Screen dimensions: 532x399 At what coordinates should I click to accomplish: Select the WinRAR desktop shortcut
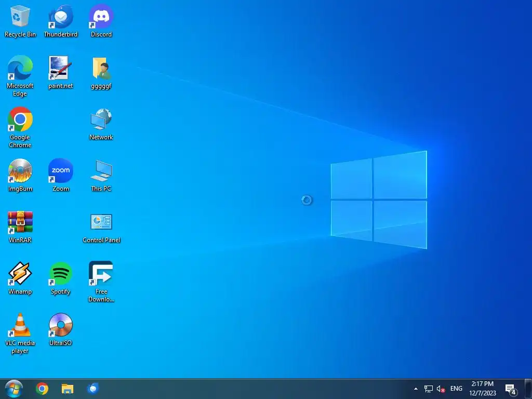tap(20, 227)
